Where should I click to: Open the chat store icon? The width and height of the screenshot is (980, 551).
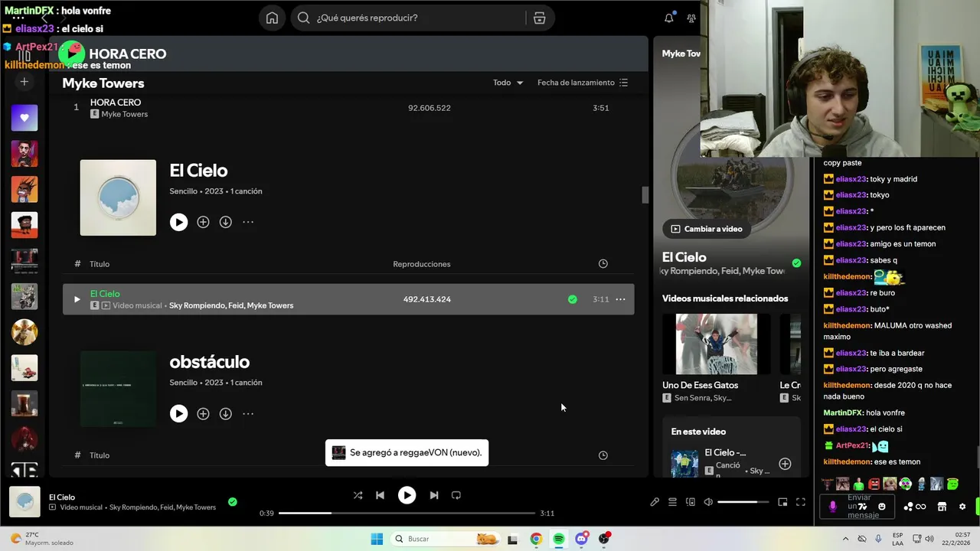pyautogui.click(x=942, y=507)
